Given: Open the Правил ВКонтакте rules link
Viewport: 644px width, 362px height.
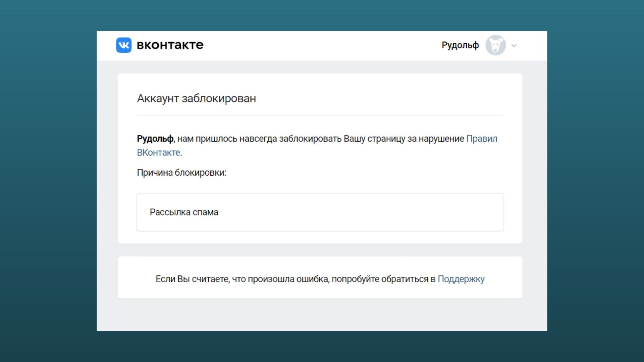Looking at the screenshot, I should pyautogui.click(x=482, y=139).
